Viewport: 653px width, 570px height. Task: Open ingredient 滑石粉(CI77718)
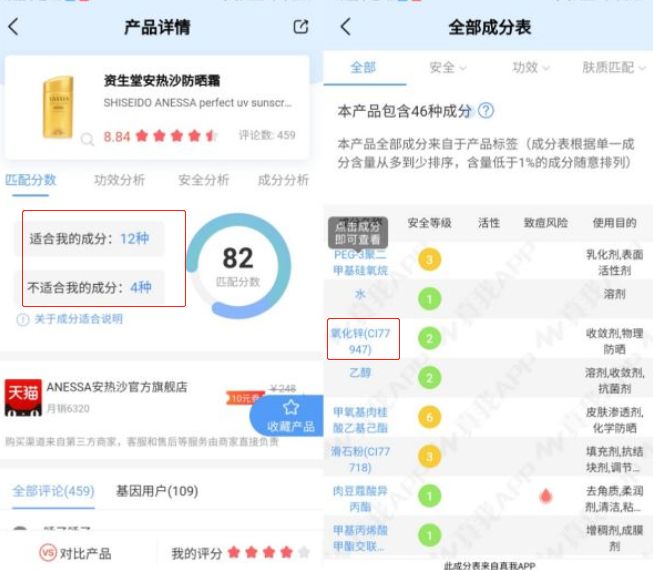coord(360,459)
